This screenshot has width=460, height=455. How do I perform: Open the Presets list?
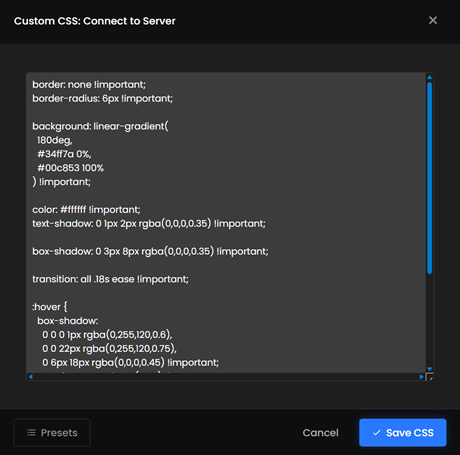point(52,432)
